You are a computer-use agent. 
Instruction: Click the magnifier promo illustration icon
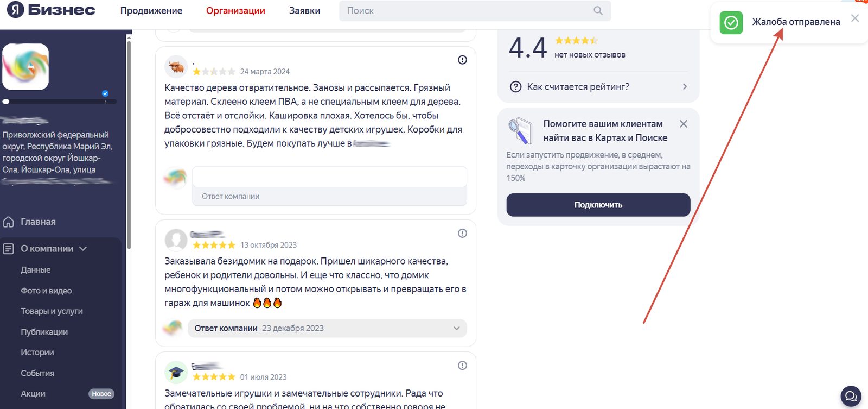tap(520, 131)
